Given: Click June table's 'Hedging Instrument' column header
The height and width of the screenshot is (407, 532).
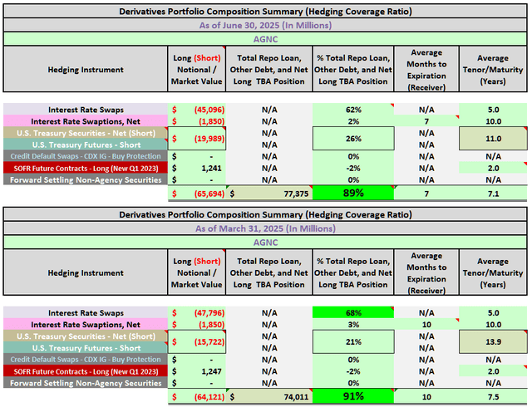Looking at the screenshot, I should [x=86, y=69].
